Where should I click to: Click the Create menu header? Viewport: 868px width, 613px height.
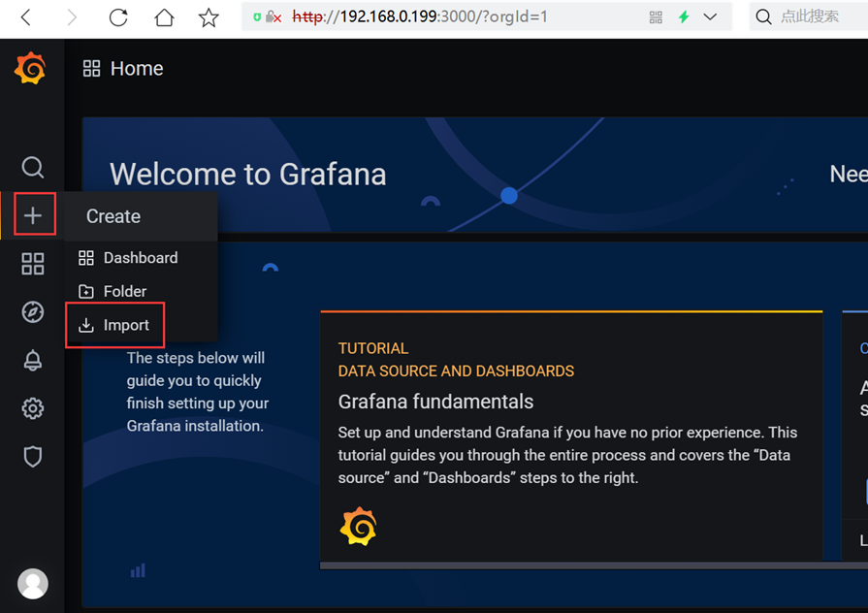[142, 216]
